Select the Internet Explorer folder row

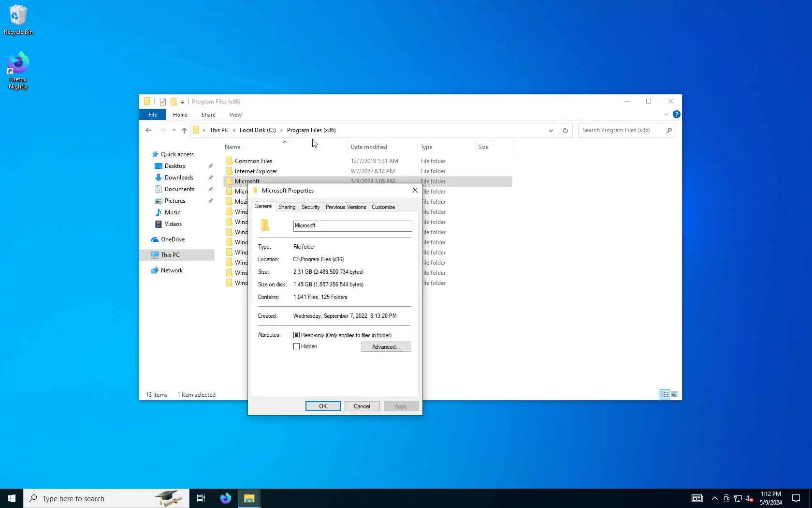point(368,171)
